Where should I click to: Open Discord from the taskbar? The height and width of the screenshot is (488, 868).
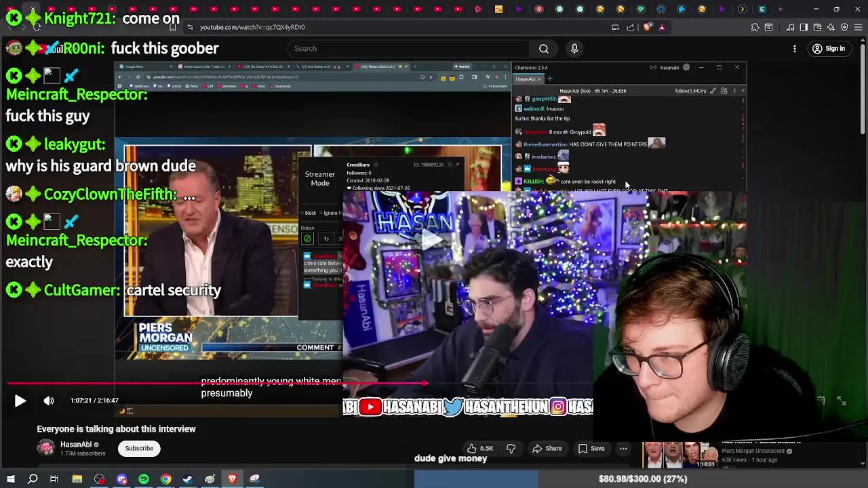pos(122,479)
